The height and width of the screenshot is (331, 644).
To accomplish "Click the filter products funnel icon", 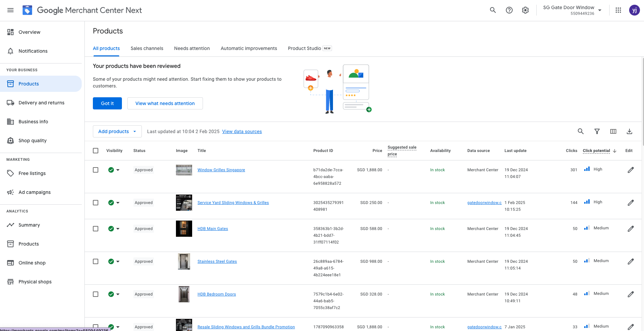I will (597, 131).
